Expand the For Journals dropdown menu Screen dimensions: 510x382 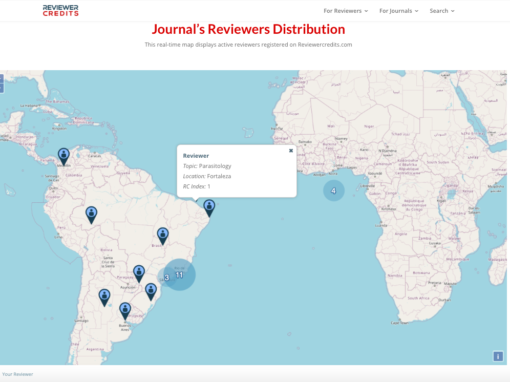click(x=399, y=11)
